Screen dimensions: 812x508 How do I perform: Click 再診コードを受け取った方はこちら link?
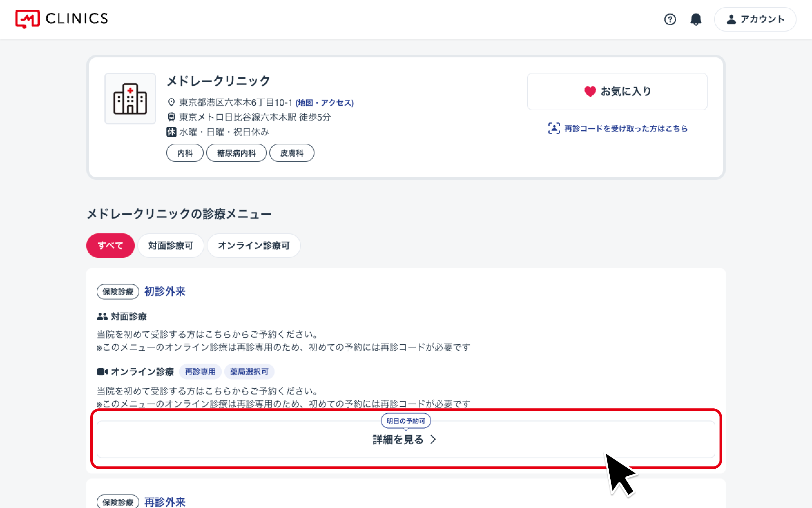(x=626, y=128)
